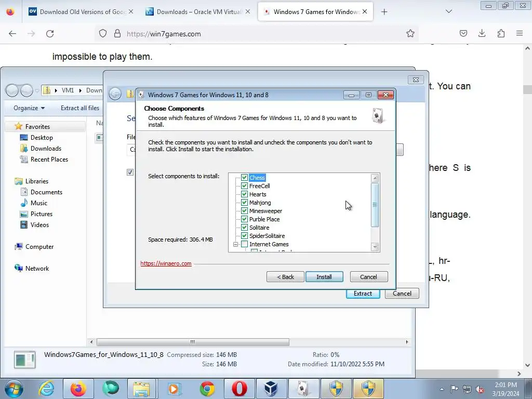This screenshot has height=399, width=532.
Task: Toggle the SpiderSolitaire component checkbox
Action: (244, 236)
